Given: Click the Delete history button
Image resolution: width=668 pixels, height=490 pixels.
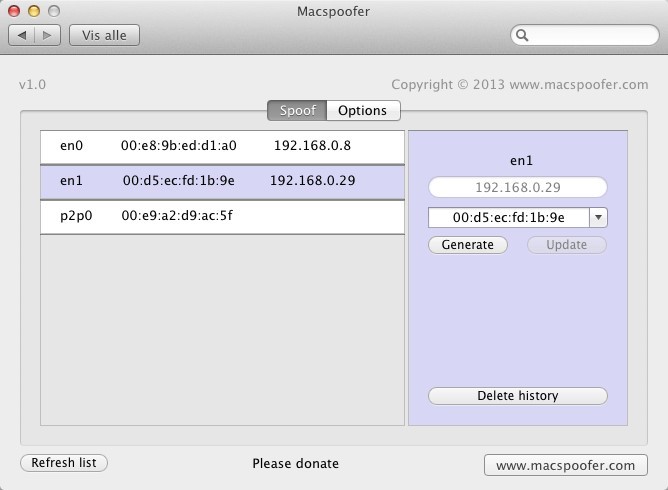Looking at the screenshot, I should [x=518, y=396].
